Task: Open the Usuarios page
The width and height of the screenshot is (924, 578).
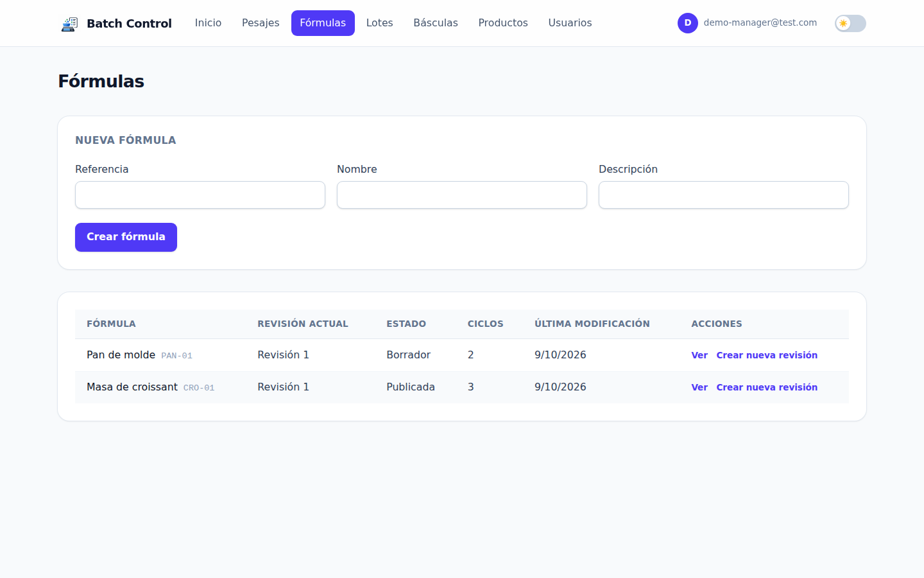Action: (570, 23)
